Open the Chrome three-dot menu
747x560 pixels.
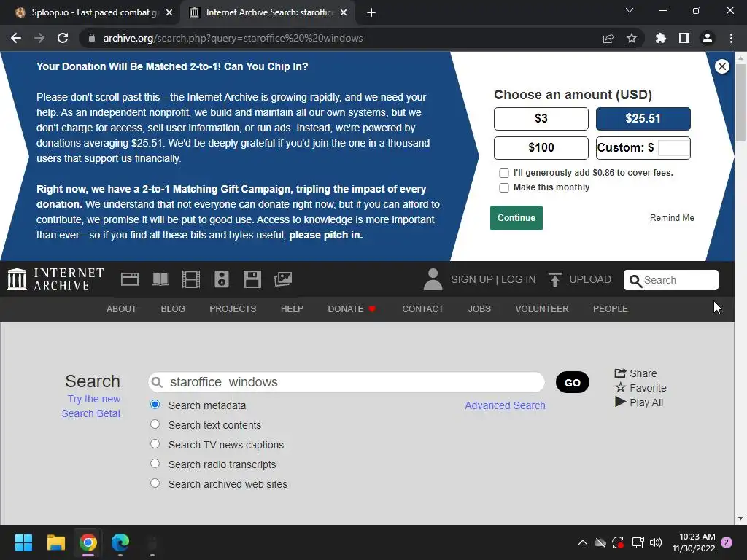coord(731,38)
